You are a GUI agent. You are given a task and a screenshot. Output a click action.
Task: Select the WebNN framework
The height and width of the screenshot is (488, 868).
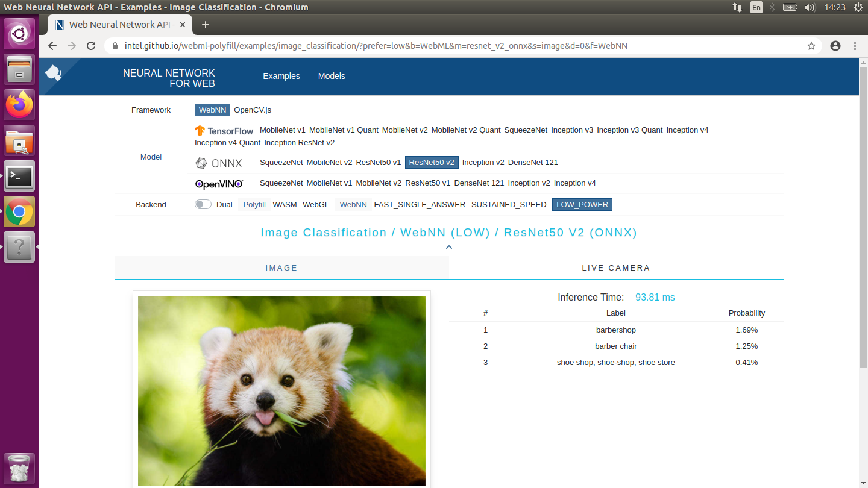tap(212, 110)
